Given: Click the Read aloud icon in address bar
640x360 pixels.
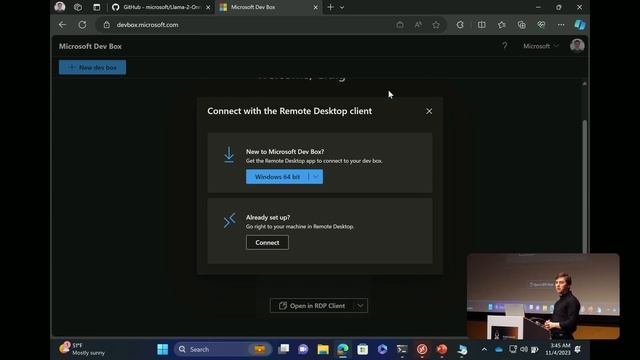Looking at the screenshot, I should pyautogui.click(x=418, y=25).
